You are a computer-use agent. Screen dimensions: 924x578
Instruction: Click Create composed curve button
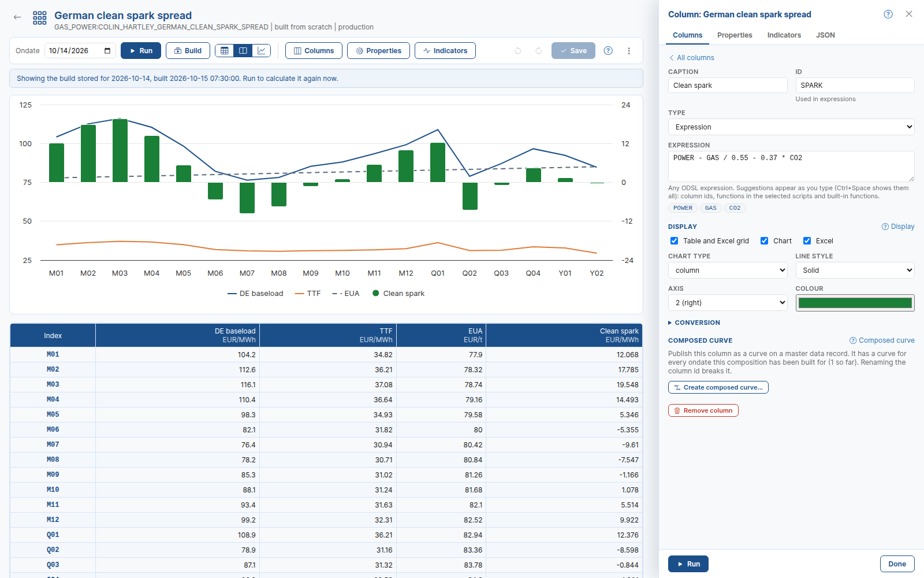718,387
